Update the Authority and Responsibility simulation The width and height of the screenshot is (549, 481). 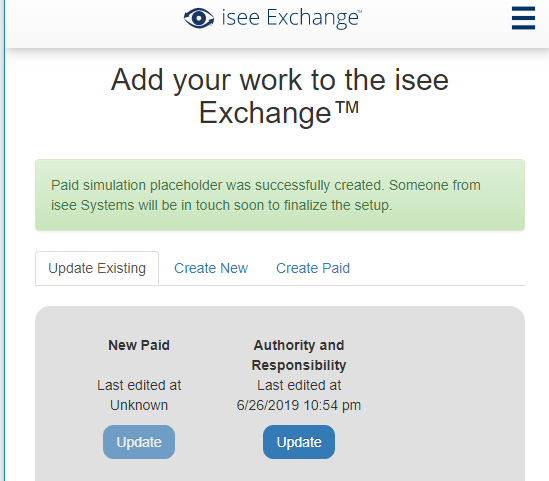coord(299,442)
